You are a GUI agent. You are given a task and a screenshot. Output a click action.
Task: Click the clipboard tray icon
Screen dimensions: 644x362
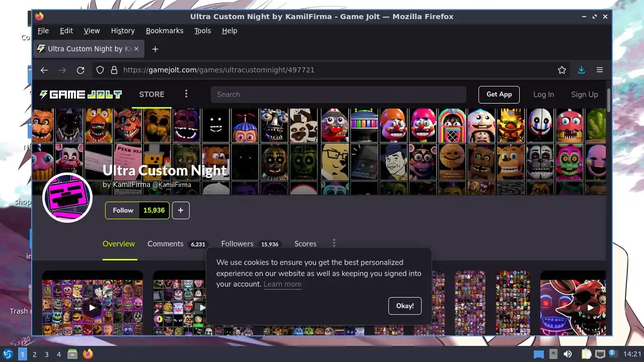click(586, 354)
